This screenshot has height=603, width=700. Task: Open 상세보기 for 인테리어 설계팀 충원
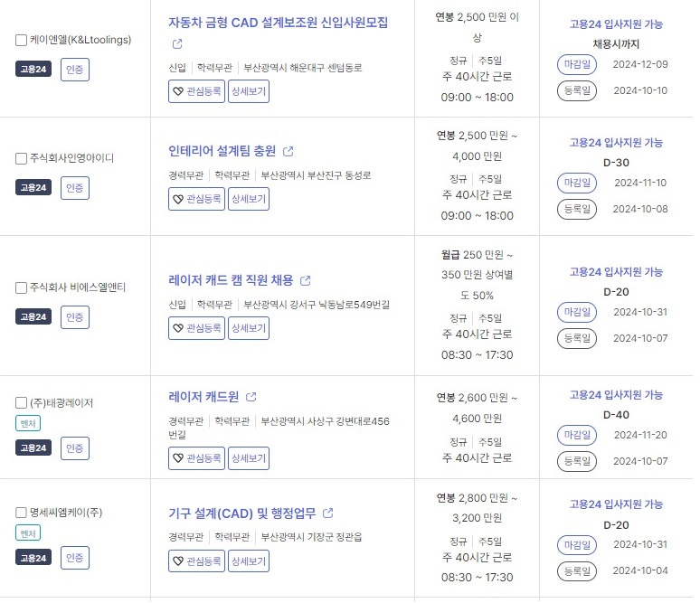tap(249, 199)
